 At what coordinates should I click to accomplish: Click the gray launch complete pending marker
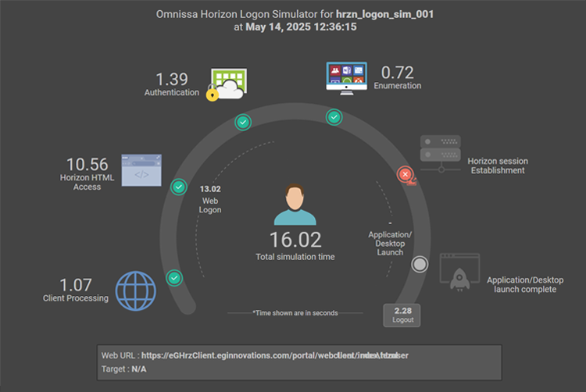pos(420,264)
